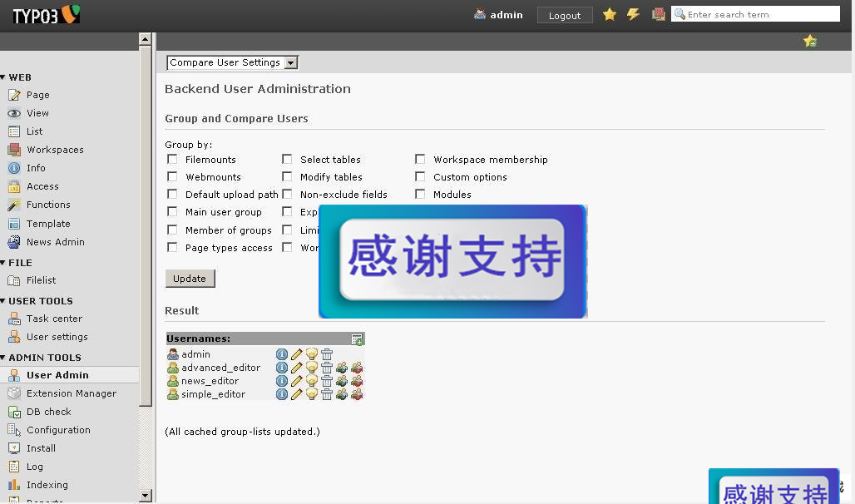The width and height of the screenshot is (855, 504).
Task: Edit news_editor with the pencil icon
Action: [x=297, y=381]
